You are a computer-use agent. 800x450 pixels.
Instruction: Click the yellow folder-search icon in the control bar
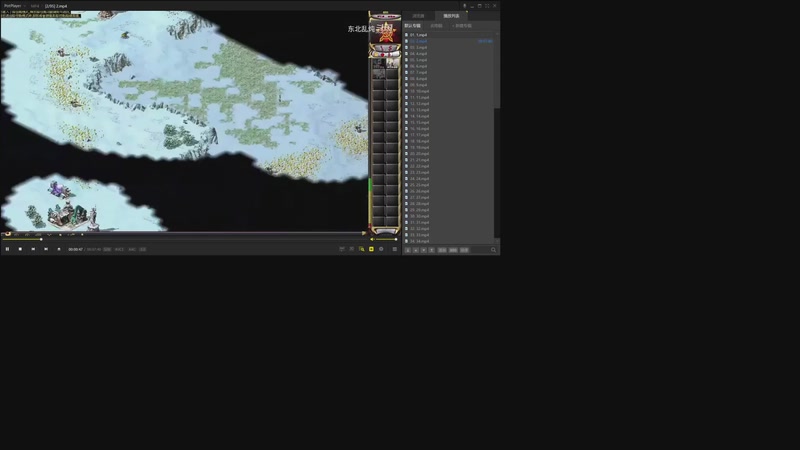point(362,249)
